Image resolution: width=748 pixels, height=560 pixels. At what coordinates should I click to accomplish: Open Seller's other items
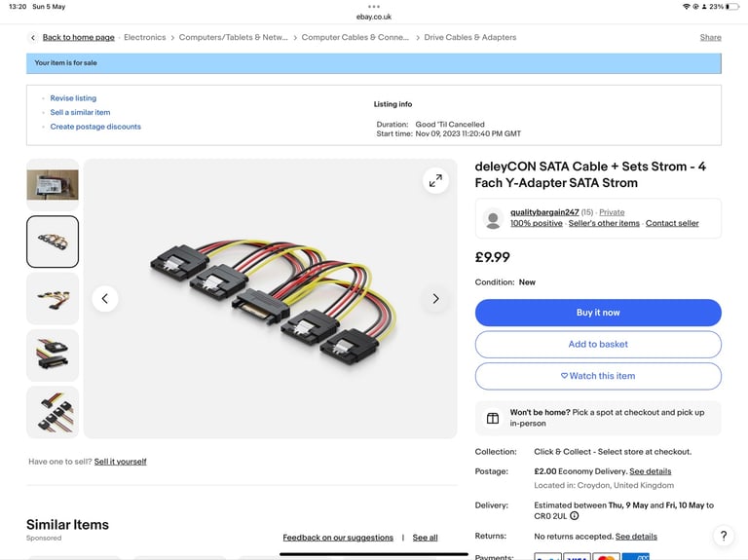[x=604, y=223]
